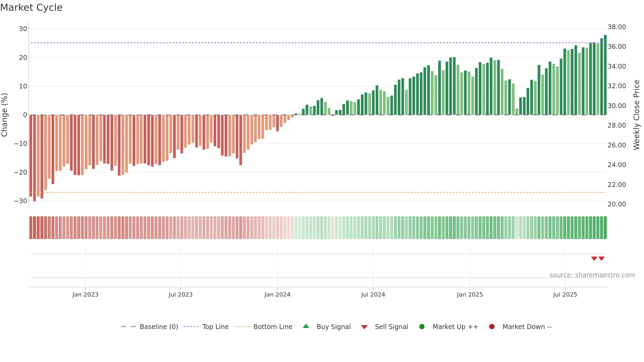The image size is (644, 362).
Task: Click the −10 percent change axis label
Action: coord(21,143)
